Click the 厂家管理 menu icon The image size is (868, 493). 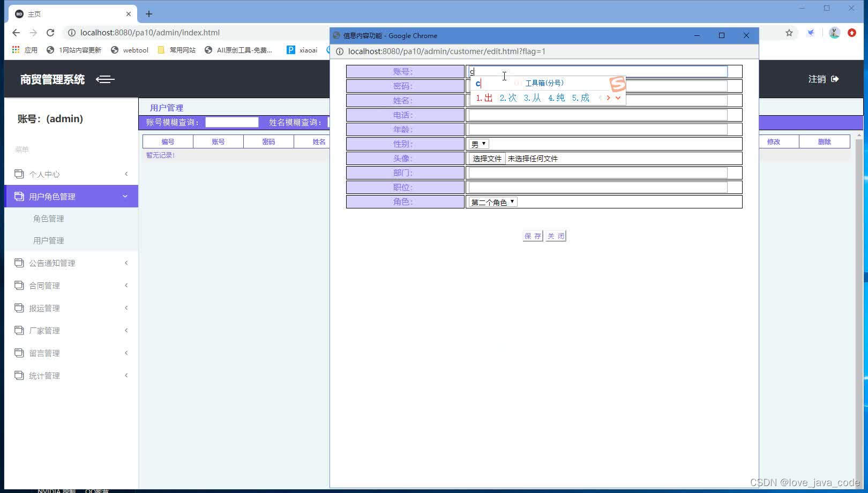19,330
